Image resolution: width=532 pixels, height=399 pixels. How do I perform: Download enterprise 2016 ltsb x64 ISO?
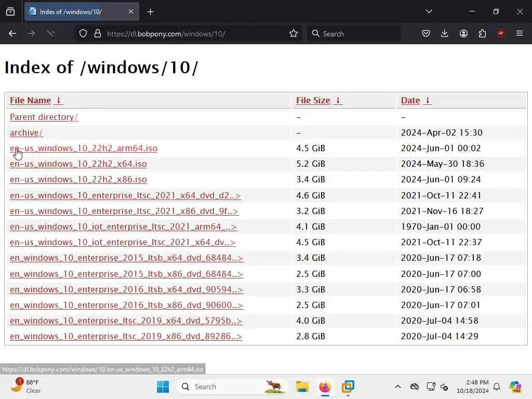coord(127,289)
